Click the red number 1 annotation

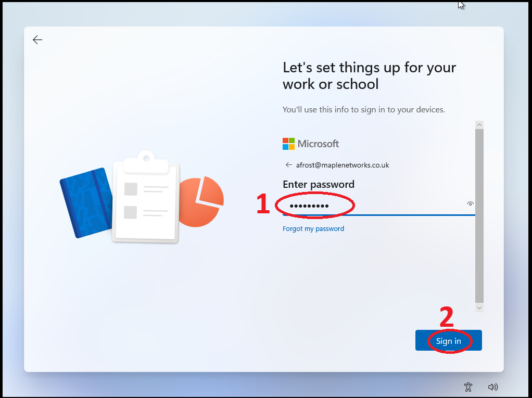[263, 204]
